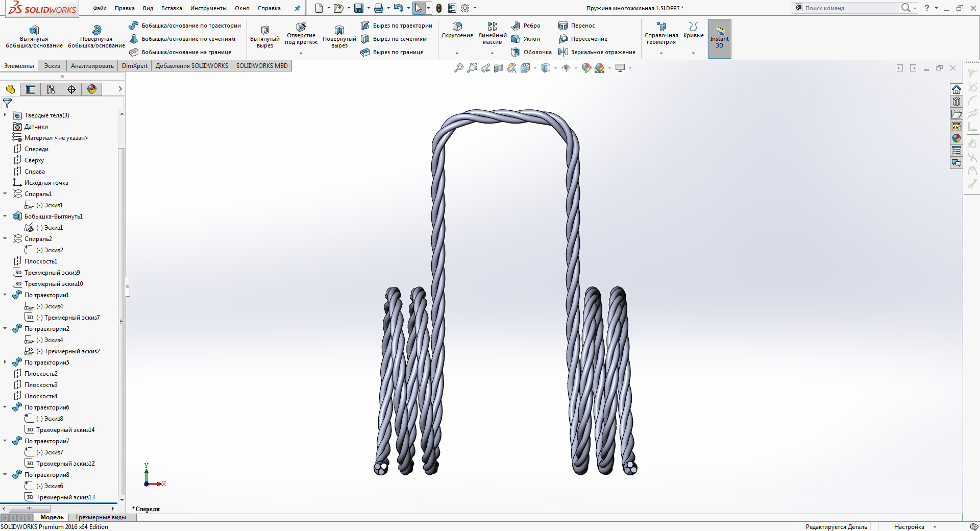Click Zoom to Fit in view toolbar
The image size is (980, 531).
459,68
